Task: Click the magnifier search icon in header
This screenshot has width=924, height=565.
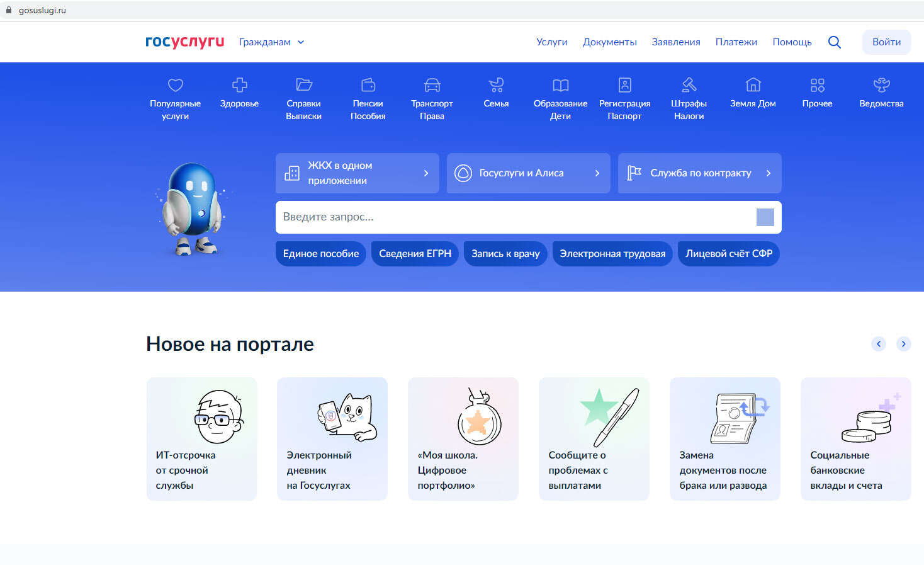Action: point(834,42)
